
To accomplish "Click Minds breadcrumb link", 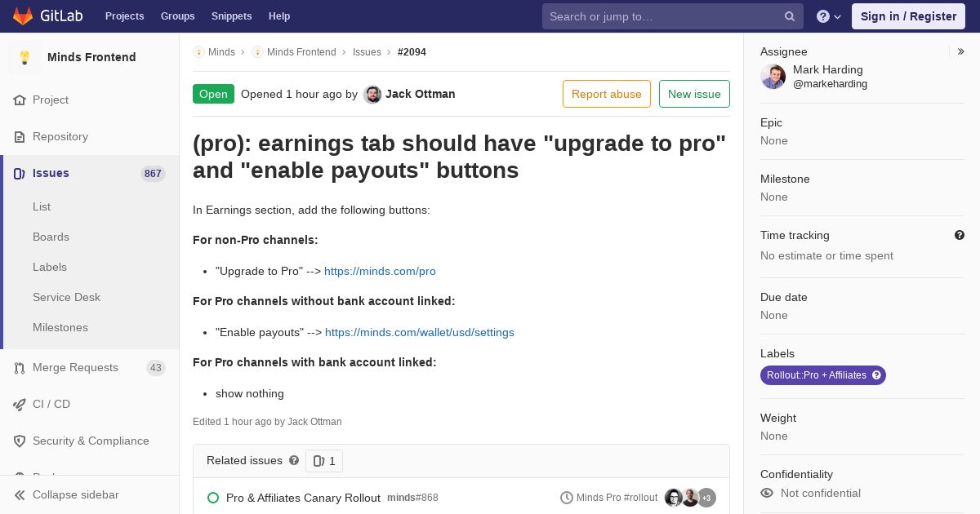I will tap(221, 52).
